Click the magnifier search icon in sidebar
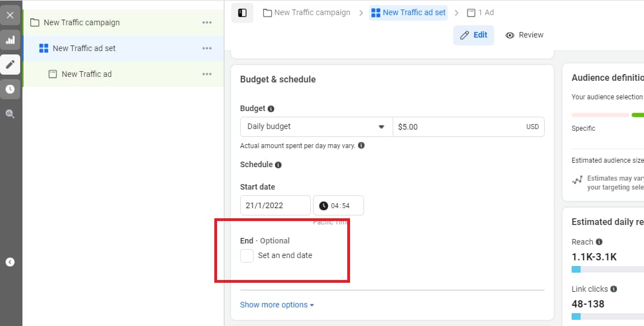Screen dimensions: 644x326 [10, 113]
